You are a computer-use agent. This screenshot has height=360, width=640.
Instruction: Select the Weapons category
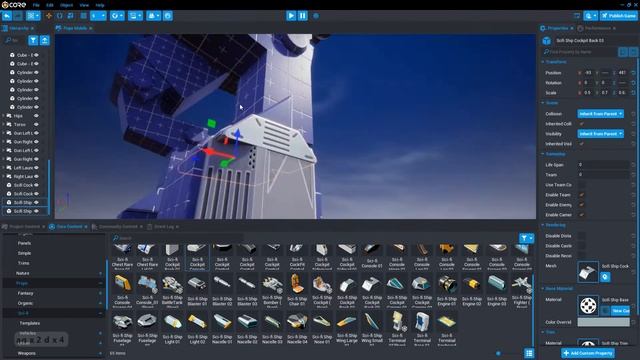27,353
